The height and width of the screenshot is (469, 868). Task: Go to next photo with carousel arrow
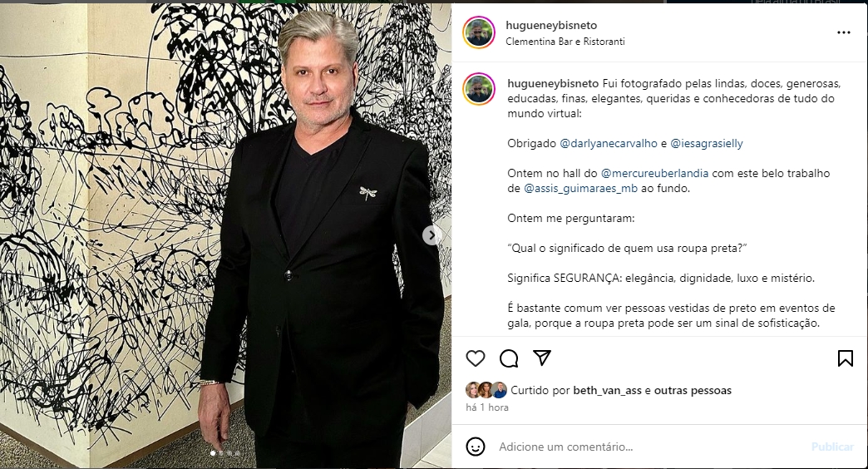point(432,235)
